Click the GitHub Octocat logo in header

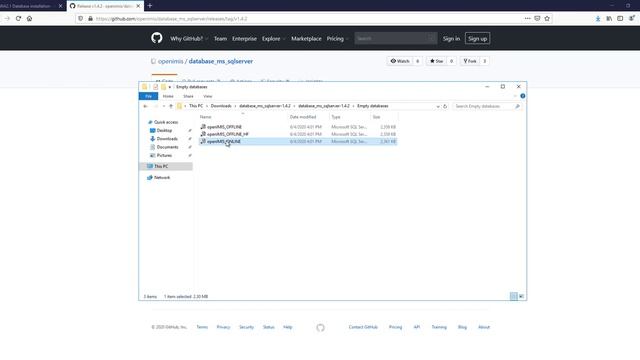pos(157,38)
